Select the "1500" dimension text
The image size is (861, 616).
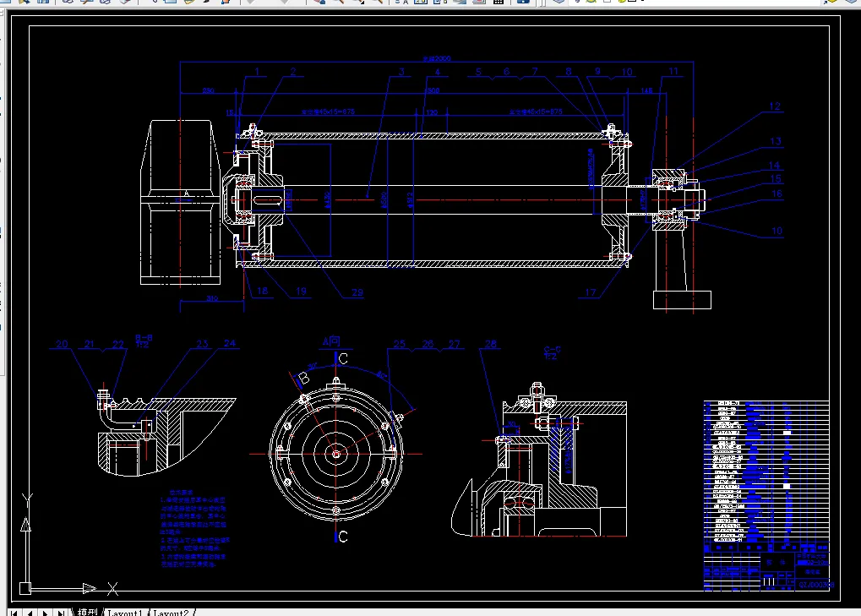433,90
